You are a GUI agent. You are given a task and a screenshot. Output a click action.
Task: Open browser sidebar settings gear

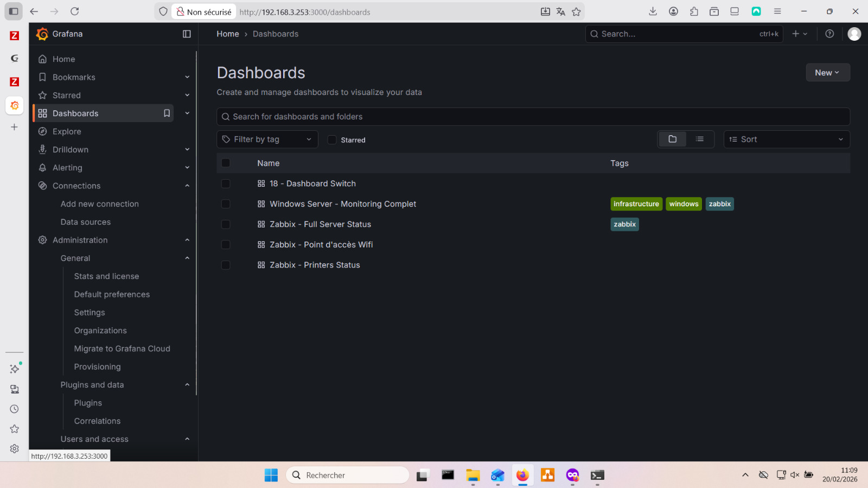pyautogui.click(x=15, y=449)
